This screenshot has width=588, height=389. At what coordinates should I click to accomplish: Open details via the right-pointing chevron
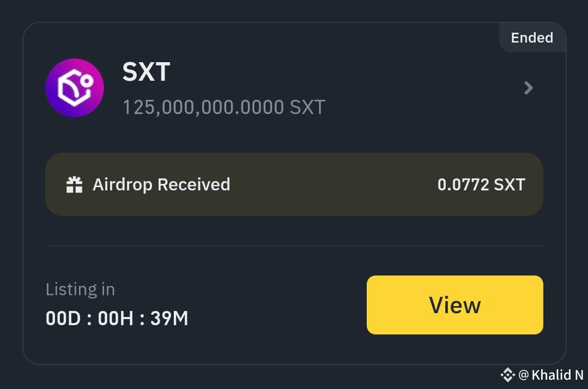(x=528, y=87)
